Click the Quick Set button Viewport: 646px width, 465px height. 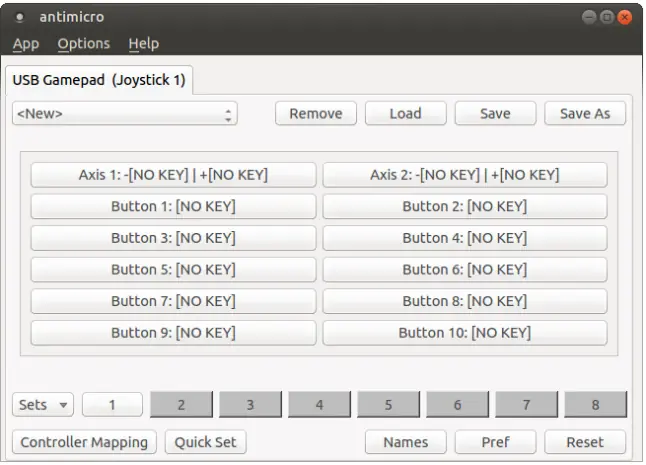206,442
